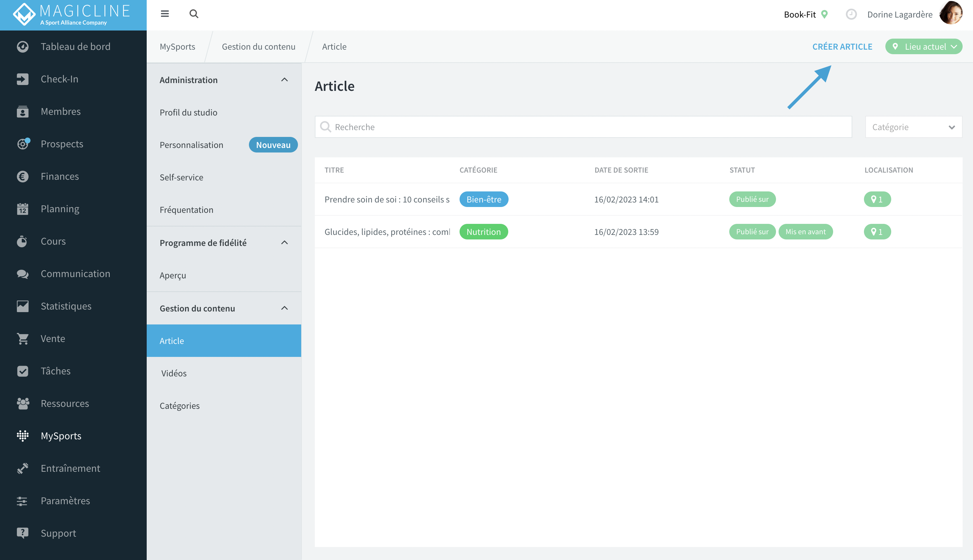Focus the Recherche search field
This screenshot has width=973, height=560.
click(583, 127)
